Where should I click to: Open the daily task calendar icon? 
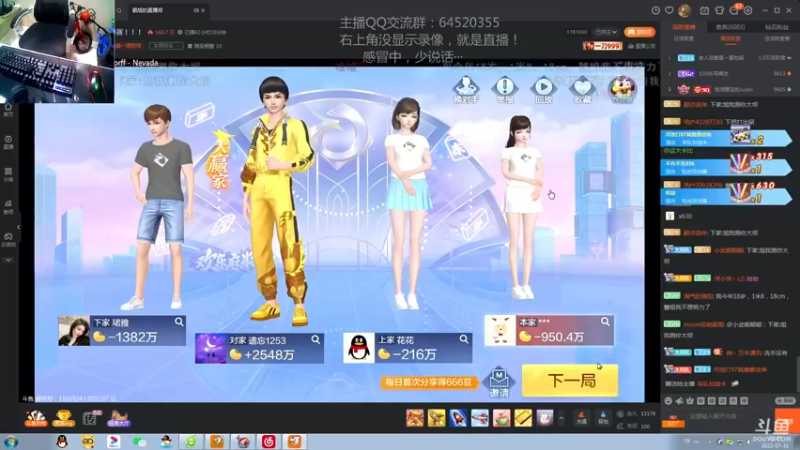[x=705, y=10]
